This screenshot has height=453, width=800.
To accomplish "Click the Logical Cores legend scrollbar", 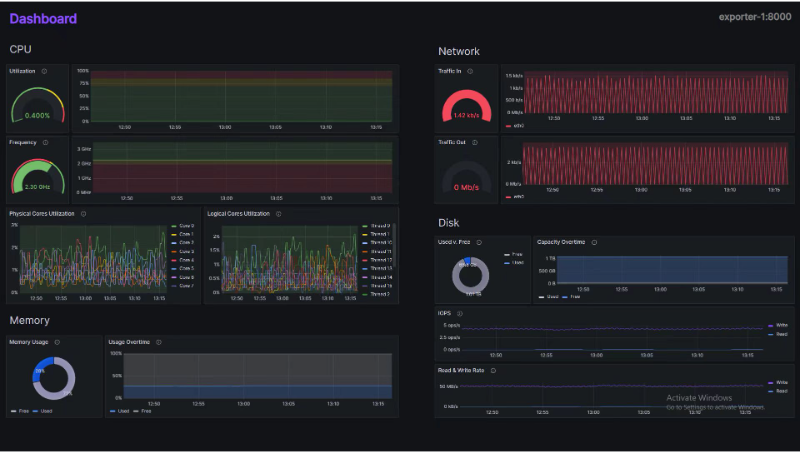I will point(394,245).
